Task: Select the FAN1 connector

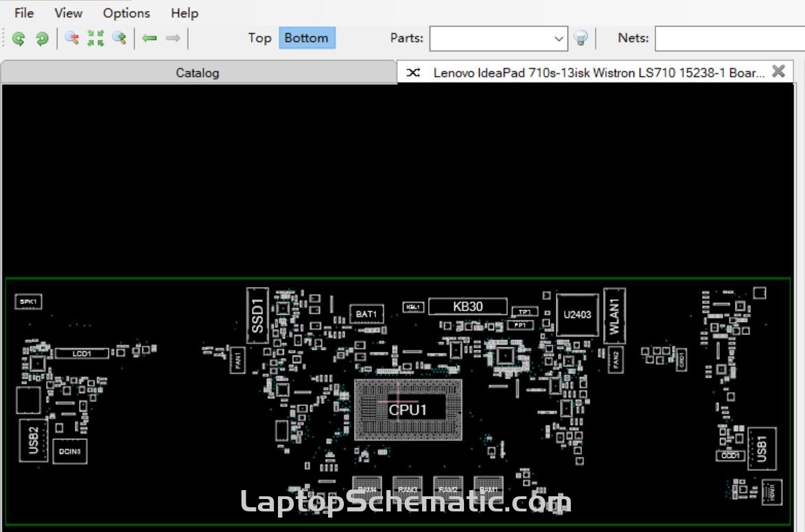Action: (x=237, y=360)
